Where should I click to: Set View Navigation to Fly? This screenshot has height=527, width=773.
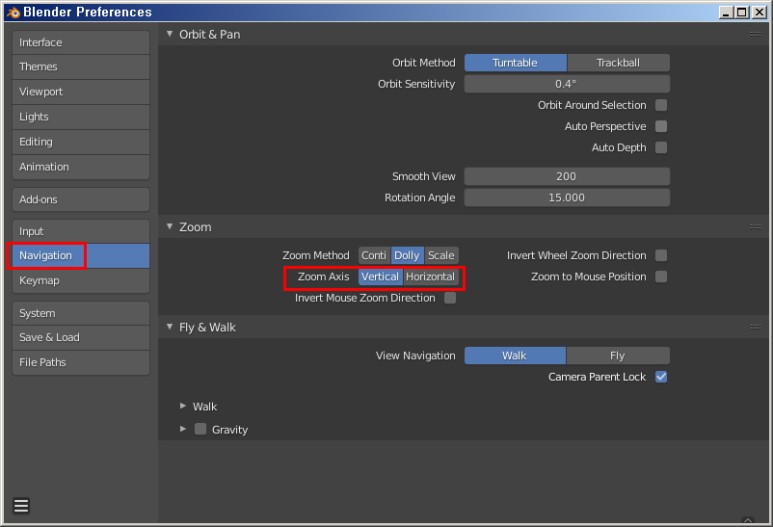coord(618,355)
